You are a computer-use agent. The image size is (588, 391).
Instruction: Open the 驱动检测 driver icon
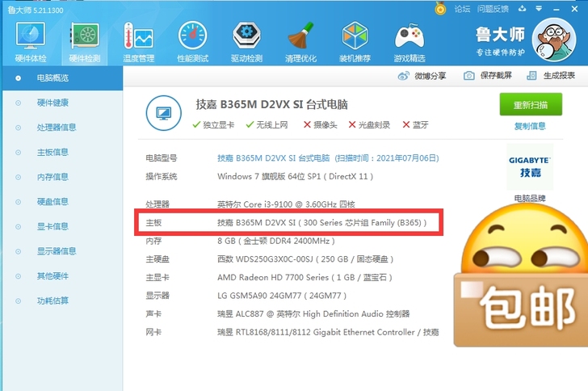click(x=247, y=42)
